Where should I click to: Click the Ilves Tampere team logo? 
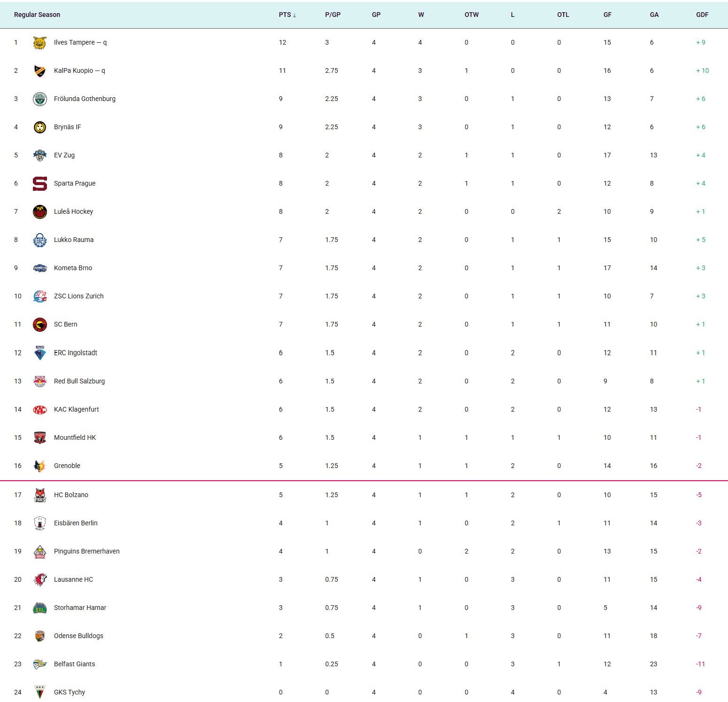pos(40,43)
